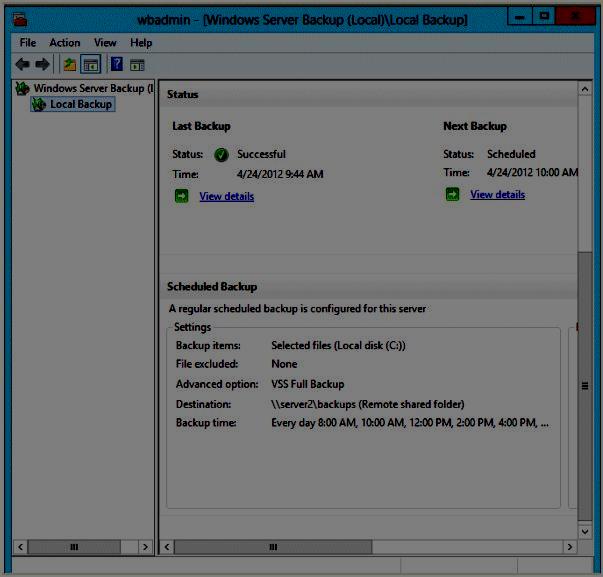
Task: Click tree pane scroll-right arrow
Action: [x=145, y=547]
